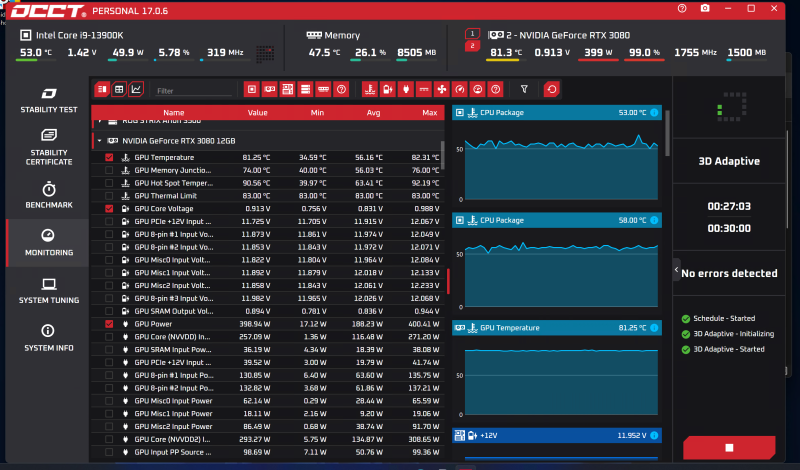Image resolution: width=800 pixels, height=470 pixels.
Task: Toggle unknown sensor type filter
Action: pyautogui.click(x=495, y=90)
